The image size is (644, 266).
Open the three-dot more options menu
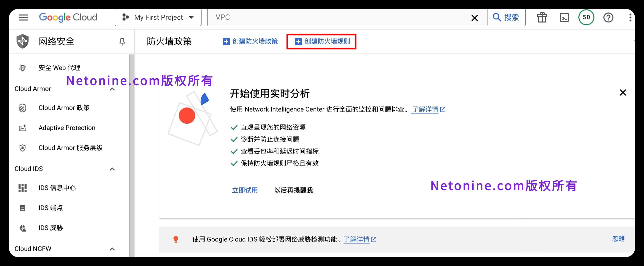click(x=630, y=17)
